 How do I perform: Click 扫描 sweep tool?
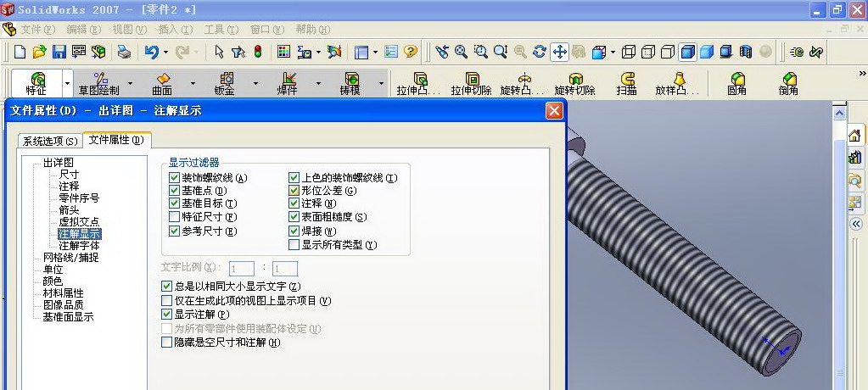tap(627, 84)
